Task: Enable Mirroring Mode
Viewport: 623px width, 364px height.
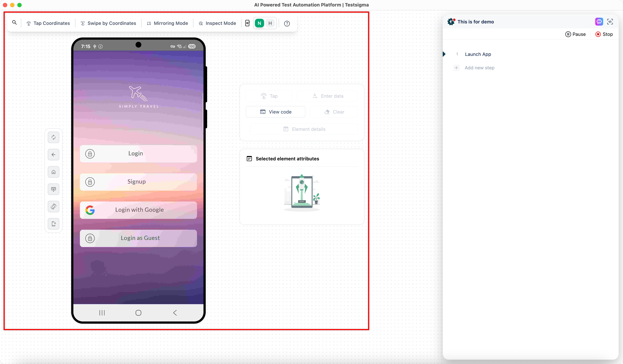Action: pos(167,23)
